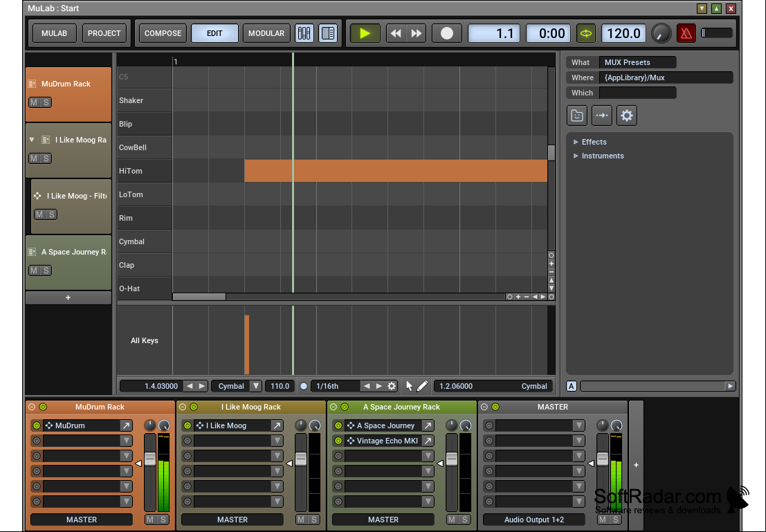The width and height of the screenshot is (766, 532).
Task: Open first slot dropdown in MASTER rack
Action: coord(579,425)
